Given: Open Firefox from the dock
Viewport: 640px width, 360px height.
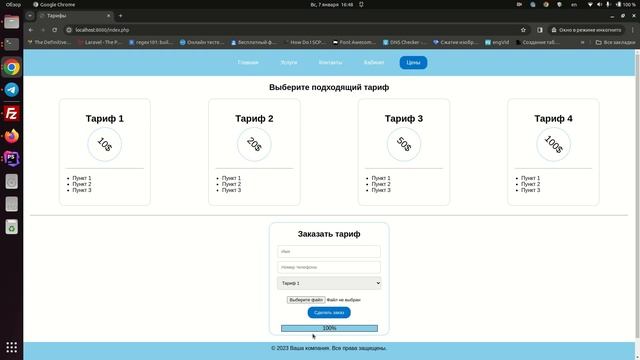Looking at the screenshot, I should coord(11,136).
